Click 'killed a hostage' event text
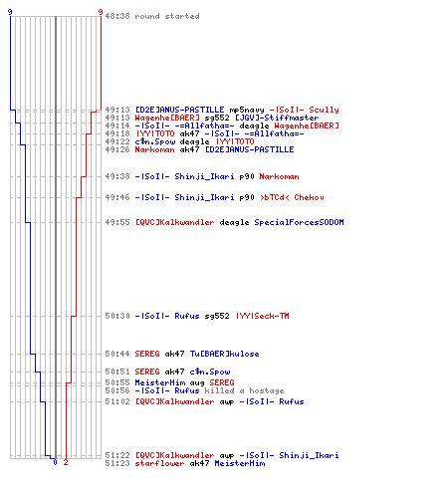Screen dimensions: 448x498 (x=244, y=390)
